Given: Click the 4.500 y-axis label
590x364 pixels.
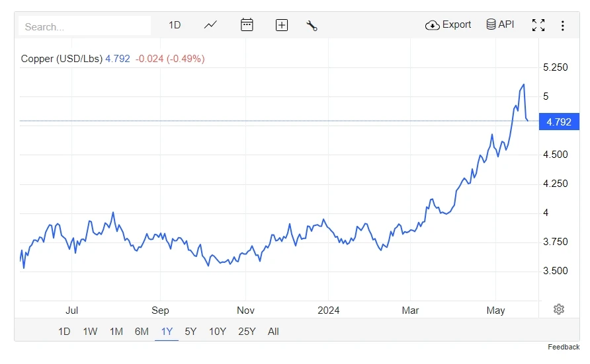Looking at the screenshot, I should point(556,155).
